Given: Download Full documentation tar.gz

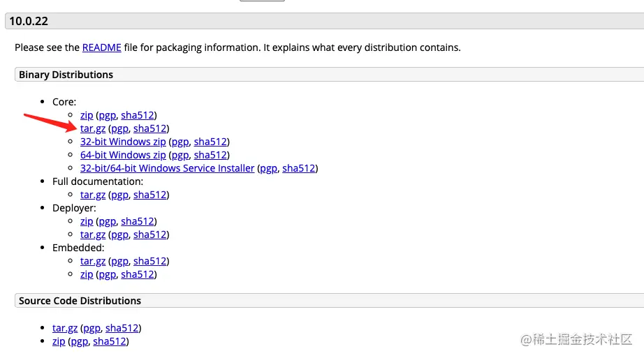Looking at the screenshot, I should (x=92, y=195).
